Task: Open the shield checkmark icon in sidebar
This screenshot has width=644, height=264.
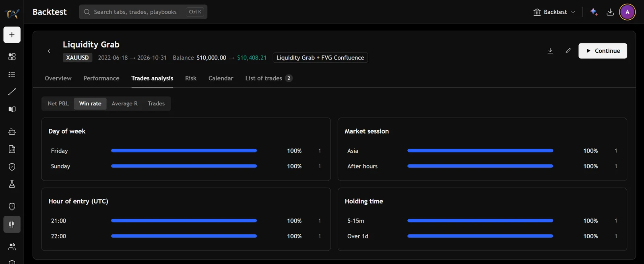Action: point(12,167)
